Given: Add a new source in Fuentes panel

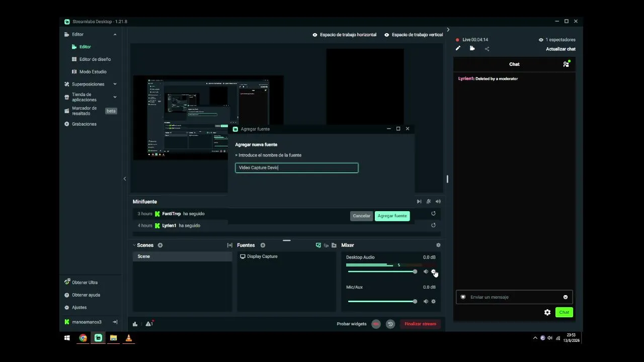Looking at the screenshot, I should [263, 245].
